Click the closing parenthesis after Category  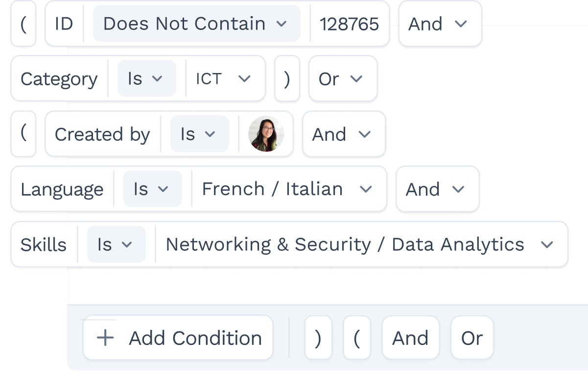click(287, 78)
